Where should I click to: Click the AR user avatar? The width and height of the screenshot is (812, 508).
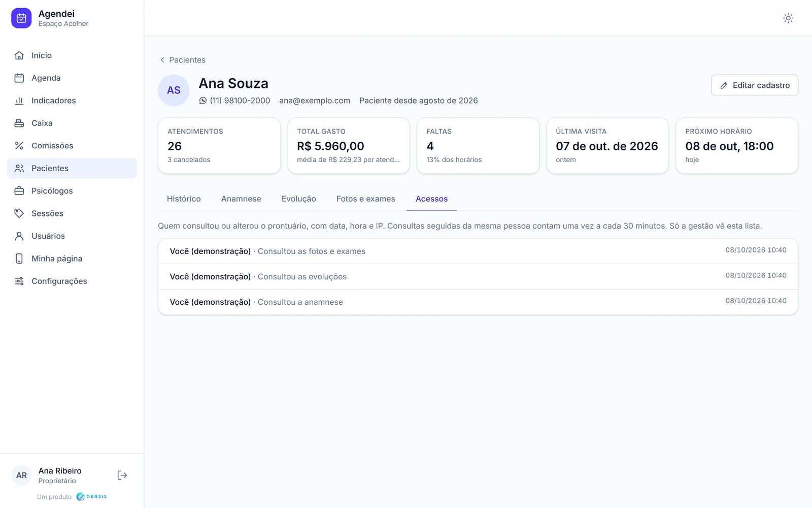click(x=21, y=475)
